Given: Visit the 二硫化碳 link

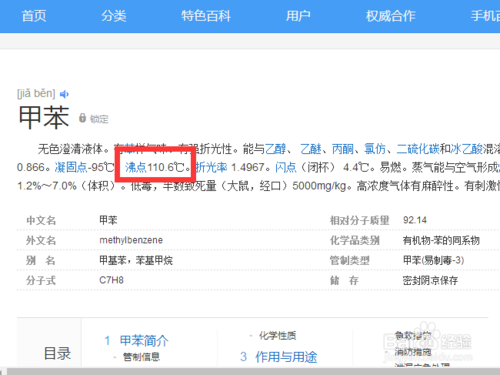Looking at the screenshot, I should [418, 149].
